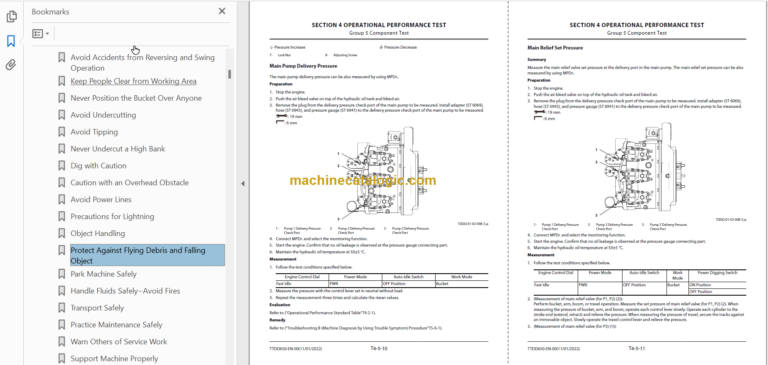Open Never Undercut a High Bank bookmark
This screenshot has height=365, width=768.
pyautogui.click(x=118, y=149)
